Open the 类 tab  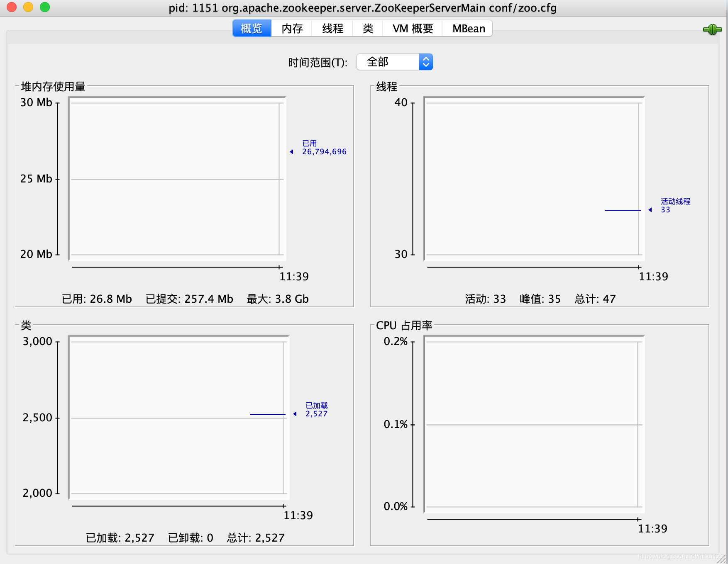368,29
